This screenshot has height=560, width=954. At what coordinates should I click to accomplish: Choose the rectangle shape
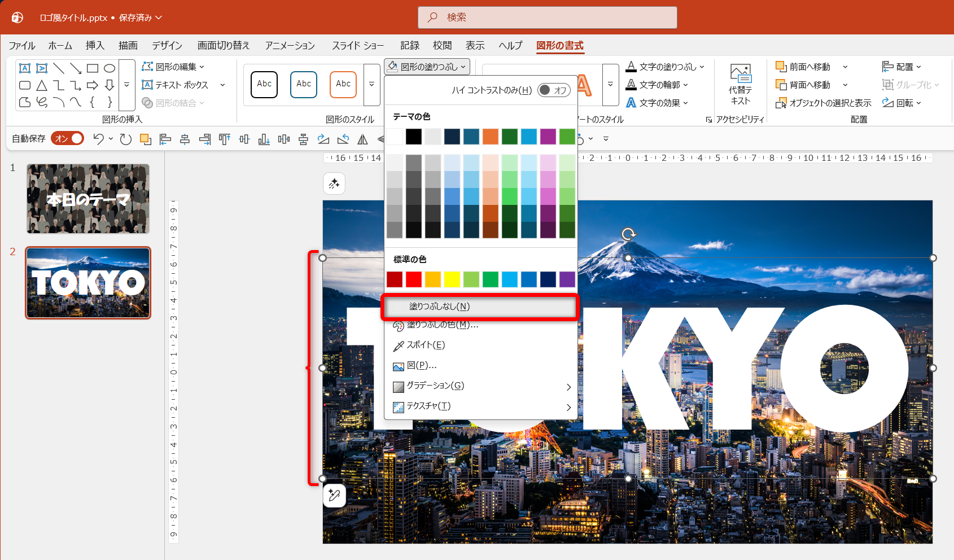tap(93, 68)
